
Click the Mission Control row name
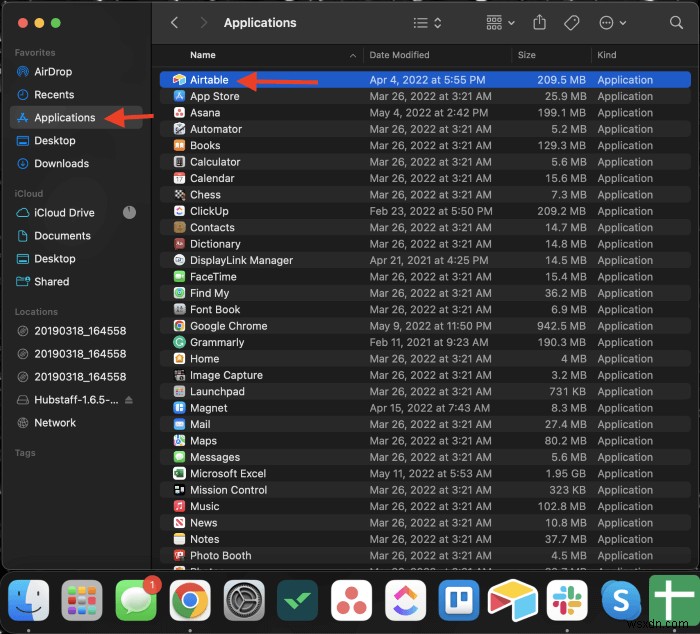[229, 490]
